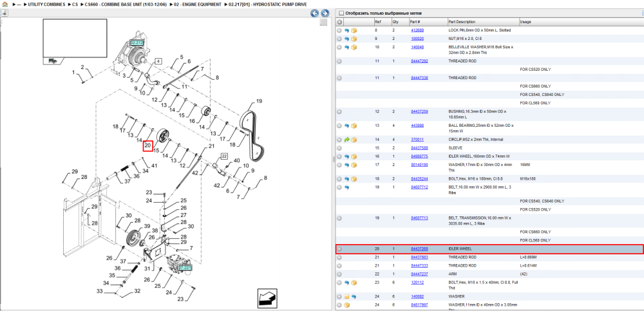The image size is (644, 311).
Task: Add SLEEVE 84437588 with plus icon
Action: pyautogui.click(x=339, y=148)
